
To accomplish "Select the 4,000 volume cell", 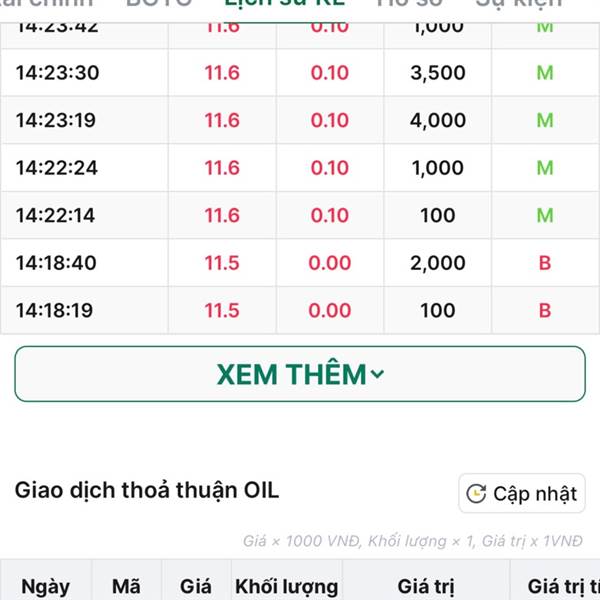I will point(438,120).
